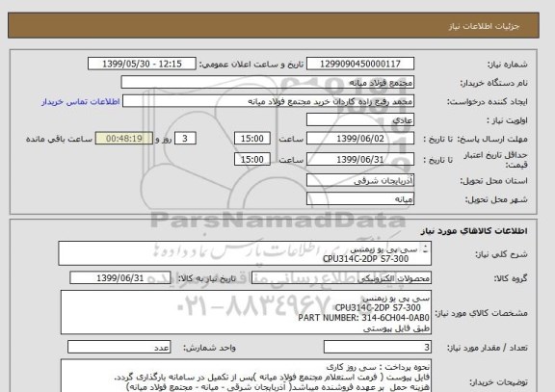Select the product group field محصولات الکترونیکی

[x=341, y=278]
